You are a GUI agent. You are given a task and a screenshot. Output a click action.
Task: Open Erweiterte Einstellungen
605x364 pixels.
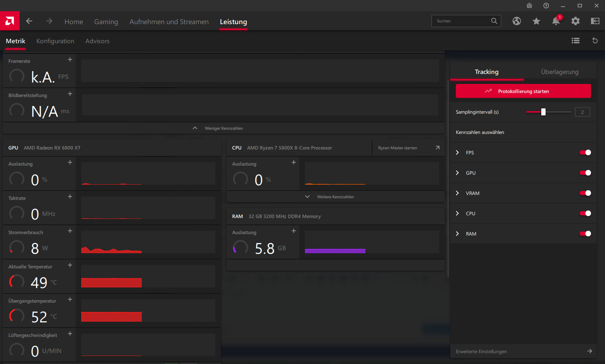click(523, 351)
